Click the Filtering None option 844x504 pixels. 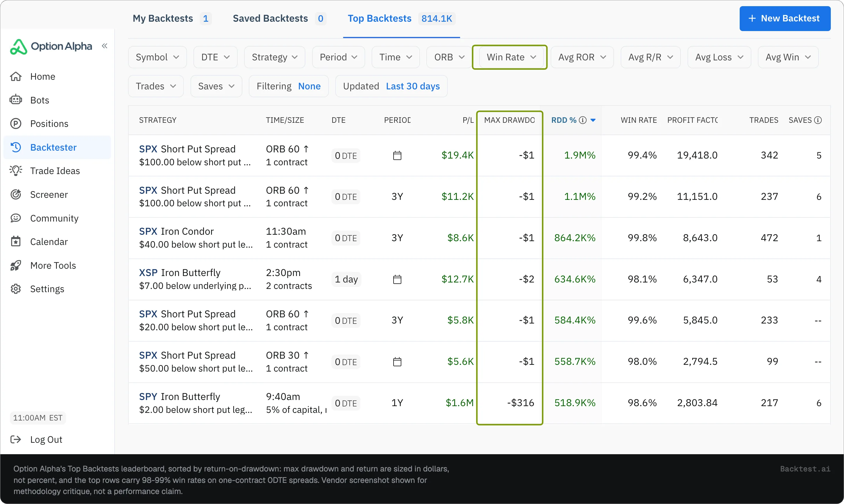(x=289, y=86)
